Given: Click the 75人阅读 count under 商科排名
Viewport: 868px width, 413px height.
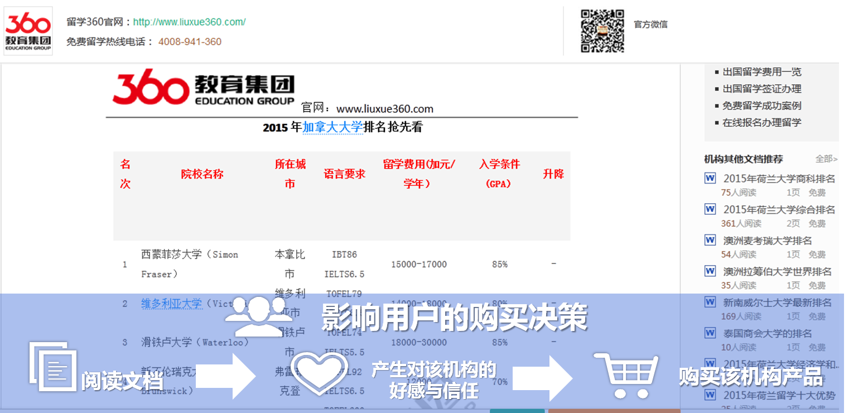Looking at the screenshot, I should (x=739, y=193).
